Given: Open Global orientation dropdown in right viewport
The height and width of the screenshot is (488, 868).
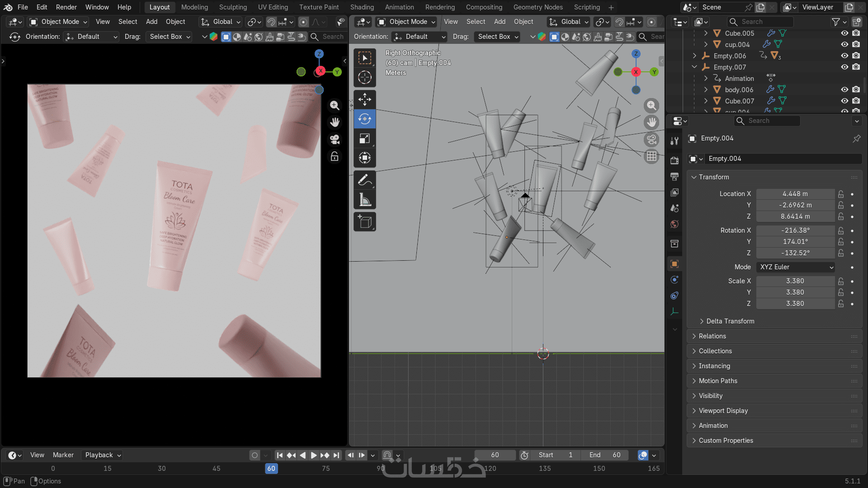Looking at the screenshot, I should click(x=569, y=22).
